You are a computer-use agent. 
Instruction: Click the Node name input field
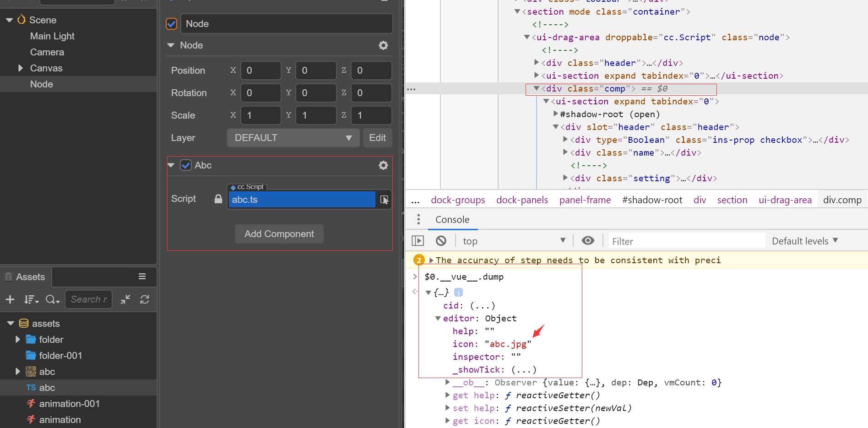click(x=287, y=24)
